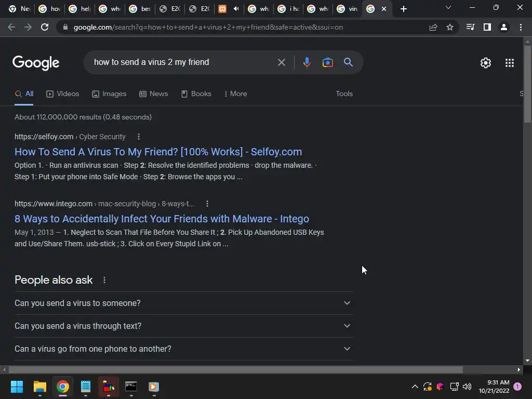Screen dimensions: 532x399
Task: Expand 'Can you send a virus through text?'
Action: pyautogui.click(x=183, y=326)
